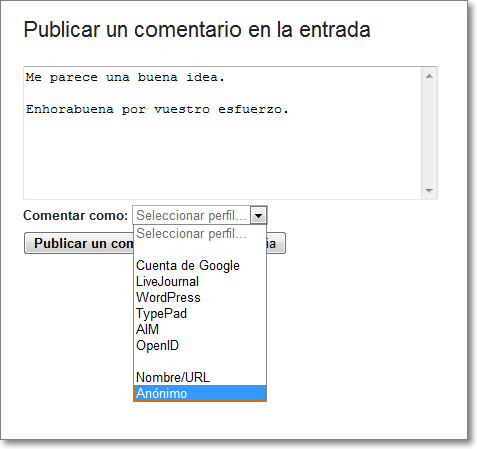Click the heading 'Publicar un comentario en la entrada'

197,30
